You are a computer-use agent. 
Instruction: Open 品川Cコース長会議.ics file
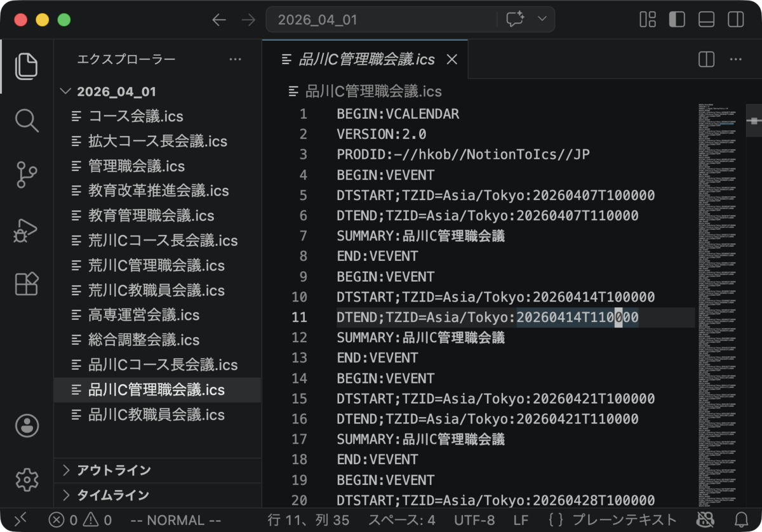click(157, 365)
